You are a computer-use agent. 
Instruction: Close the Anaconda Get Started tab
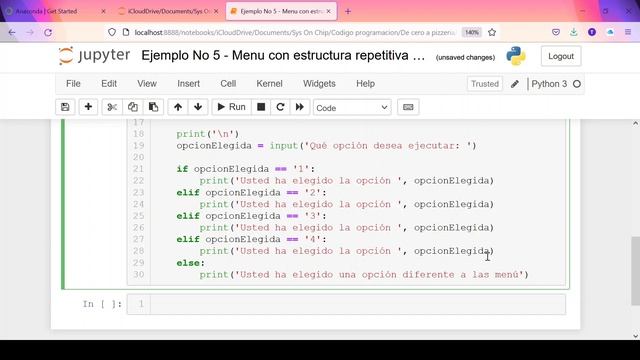pyautogui.click(x=103, y=11)
